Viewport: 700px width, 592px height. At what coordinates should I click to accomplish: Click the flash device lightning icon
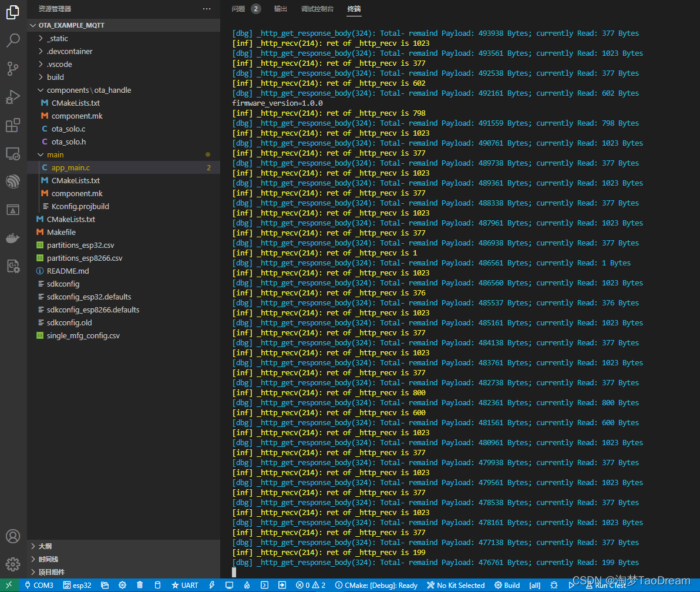coord(211,585)
